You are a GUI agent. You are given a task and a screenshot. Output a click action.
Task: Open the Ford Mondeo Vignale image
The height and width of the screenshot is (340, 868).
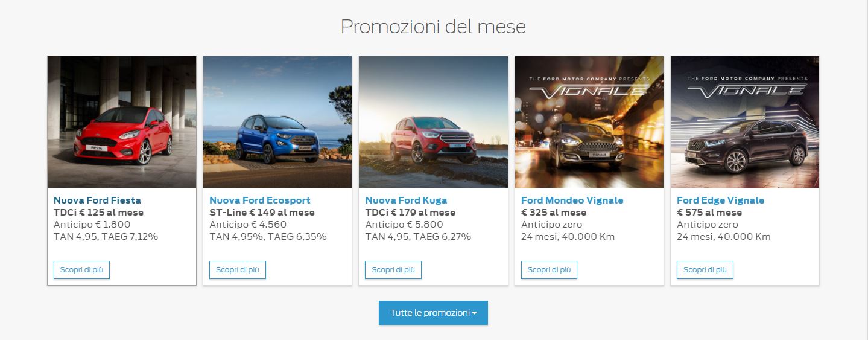[589, 122]
